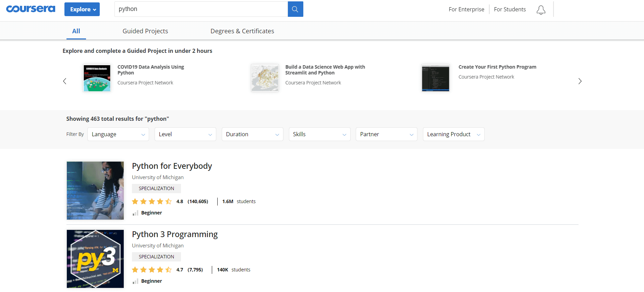Open Python 3 Programming course title

[x=175, y=234]
